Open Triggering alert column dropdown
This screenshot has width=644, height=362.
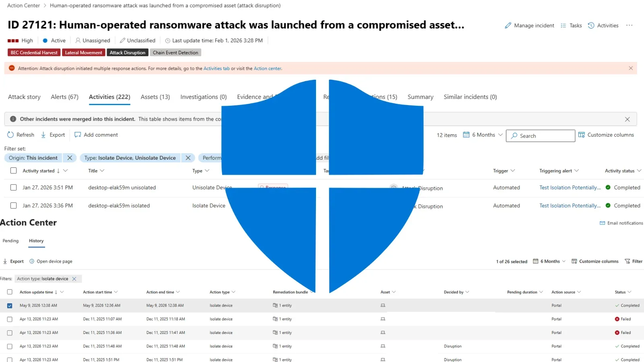(576, 171)
